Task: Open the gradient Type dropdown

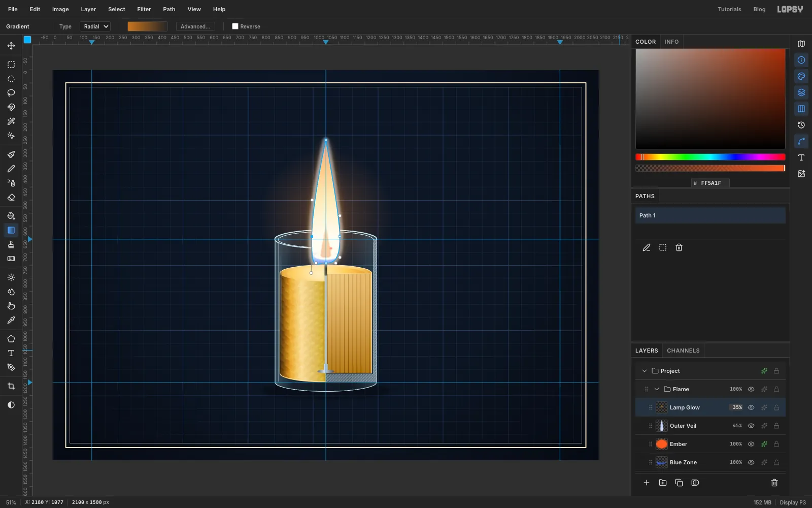Action: (x=95, y=26)
